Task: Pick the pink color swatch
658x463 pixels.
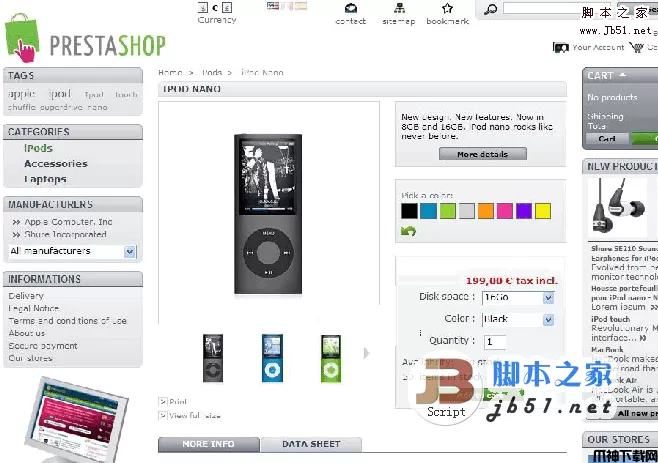Action: pyautogui.click(x=504, y=211)
